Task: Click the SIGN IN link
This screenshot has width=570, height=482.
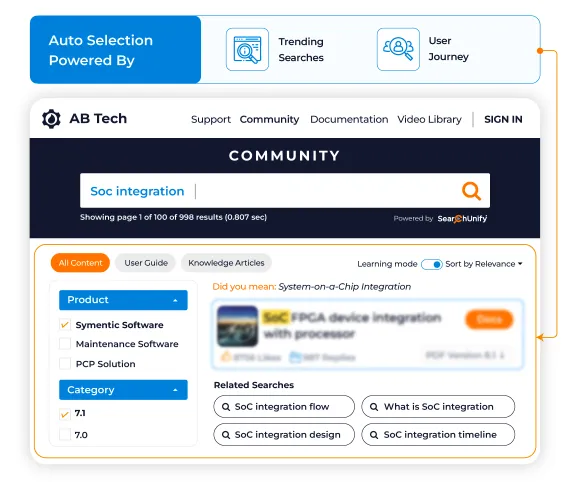Action: (503, 119)
